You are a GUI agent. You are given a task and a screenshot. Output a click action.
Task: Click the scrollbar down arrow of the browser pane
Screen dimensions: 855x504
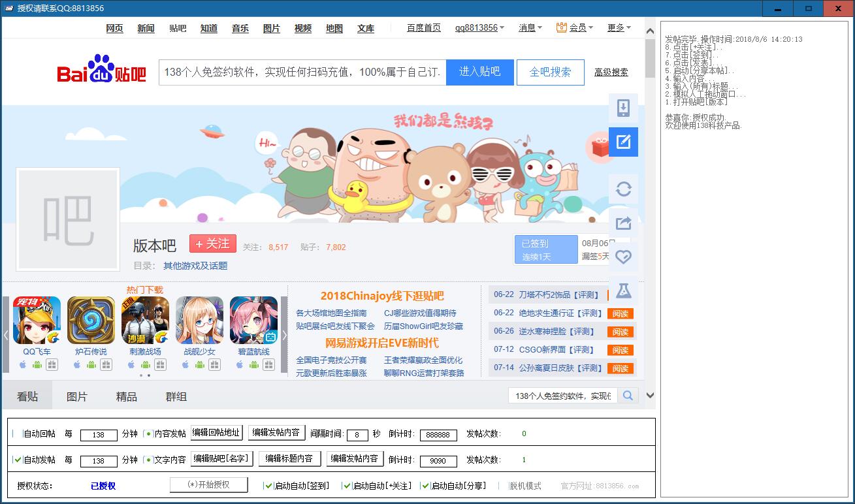[x=650, y=395]
